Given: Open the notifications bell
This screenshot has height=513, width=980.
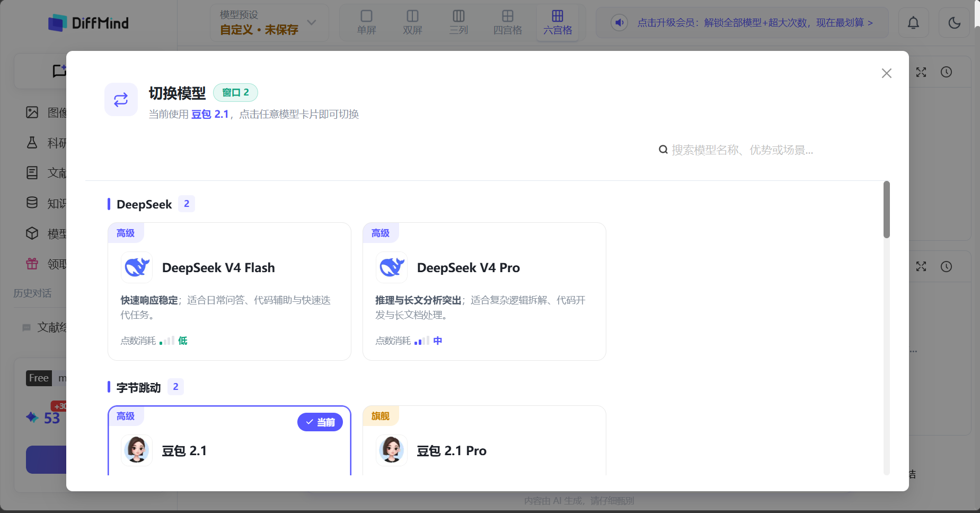Looking at the screenshot, I should coord(913,23).
